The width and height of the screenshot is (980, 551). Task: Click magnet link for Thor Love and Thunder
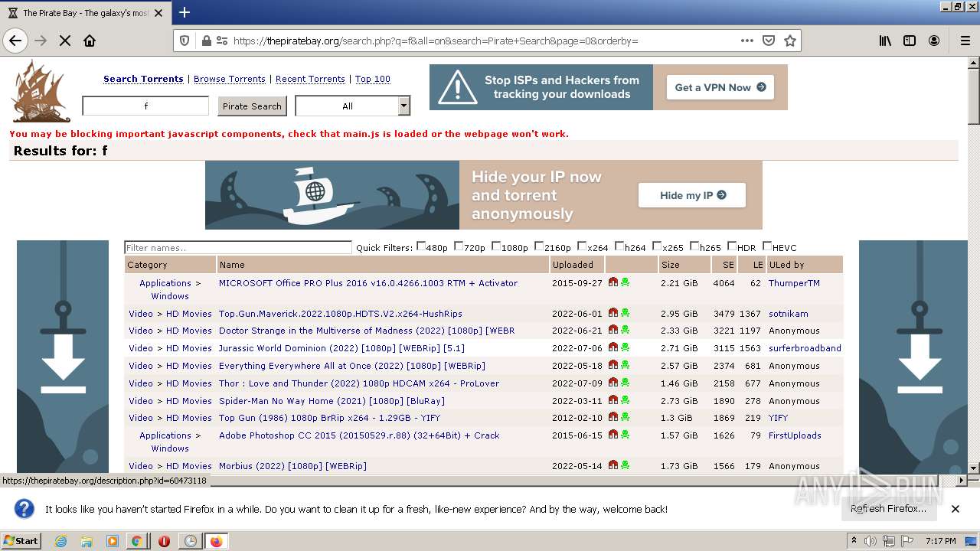click(x=613, y=383)
